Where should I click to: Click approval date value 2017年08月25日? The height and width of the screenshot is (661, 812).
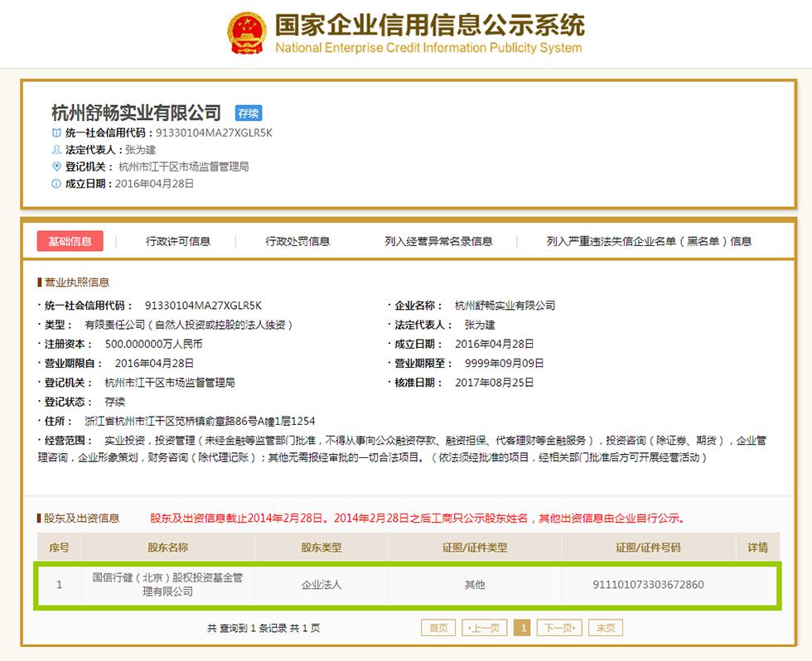point(494,383)
